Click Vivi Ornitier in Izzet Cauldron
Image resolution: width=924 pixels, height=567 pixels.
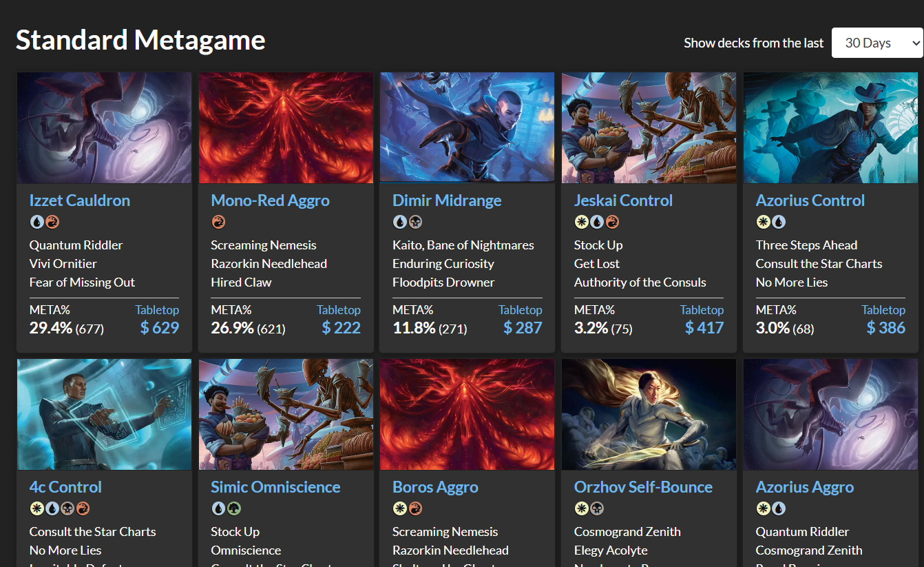point(63,264)
